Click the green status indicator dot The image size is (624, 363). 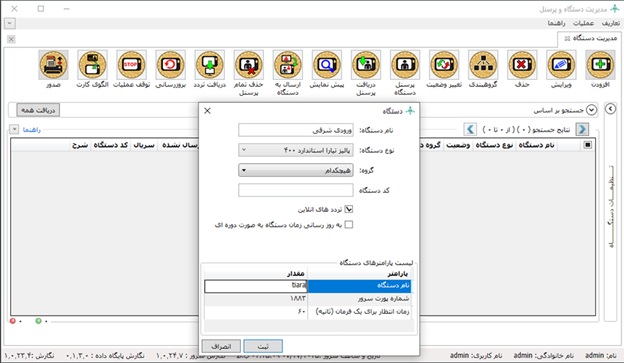[x=38, y=321]
